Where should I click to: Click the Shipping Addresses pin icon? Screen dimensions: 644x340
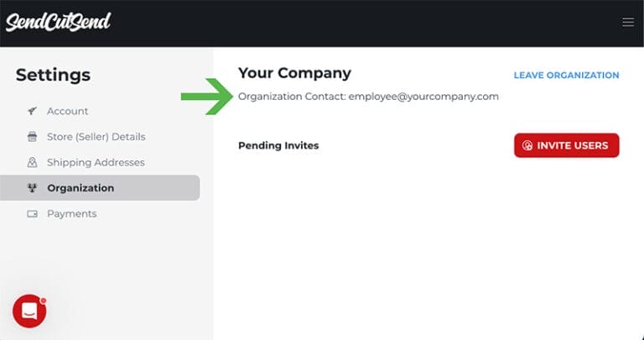coord(33,163)
